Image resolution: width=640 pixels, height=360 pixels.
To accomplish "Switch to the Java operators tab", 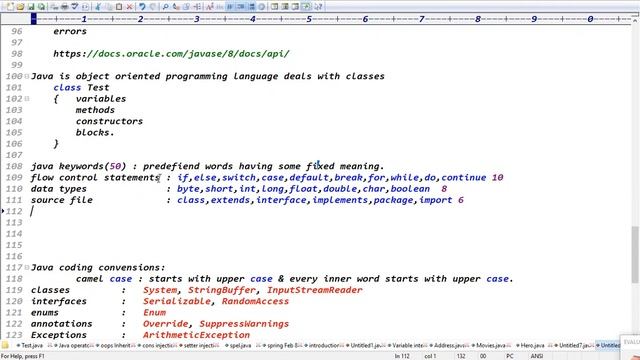I will click(73, 345).
